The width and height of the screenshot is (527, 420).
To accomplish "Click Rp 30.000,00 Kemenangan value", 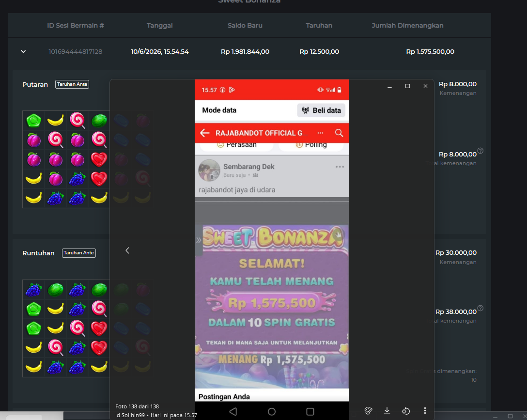I will [456, 253].
